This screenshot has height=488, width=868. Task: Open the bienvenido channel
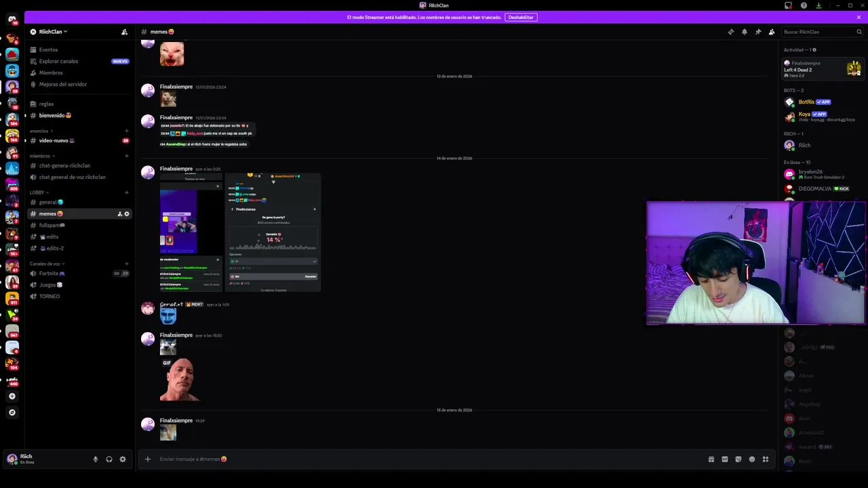pyautogui.click(x=54, y=115)
